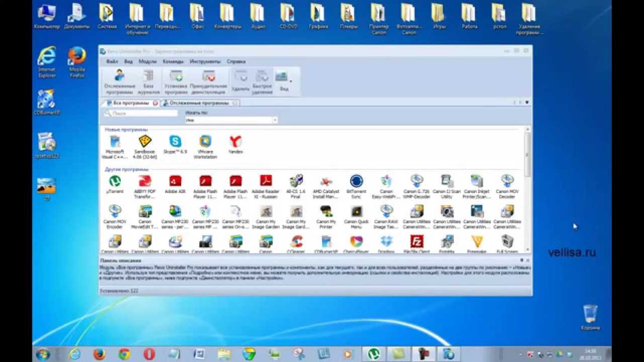Click Quick Uninstall (Быстрое удаление) button
The image size is (644, 362).
[262, 82]
